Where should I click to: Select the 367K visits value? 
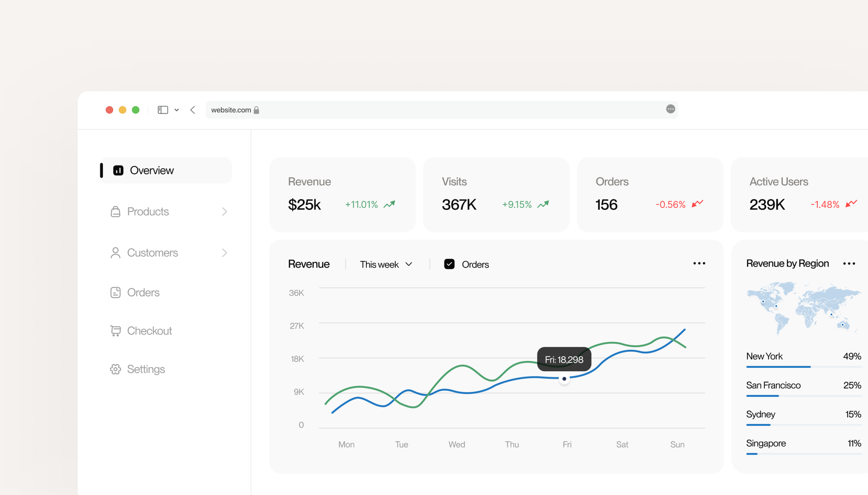click(459, 205)
